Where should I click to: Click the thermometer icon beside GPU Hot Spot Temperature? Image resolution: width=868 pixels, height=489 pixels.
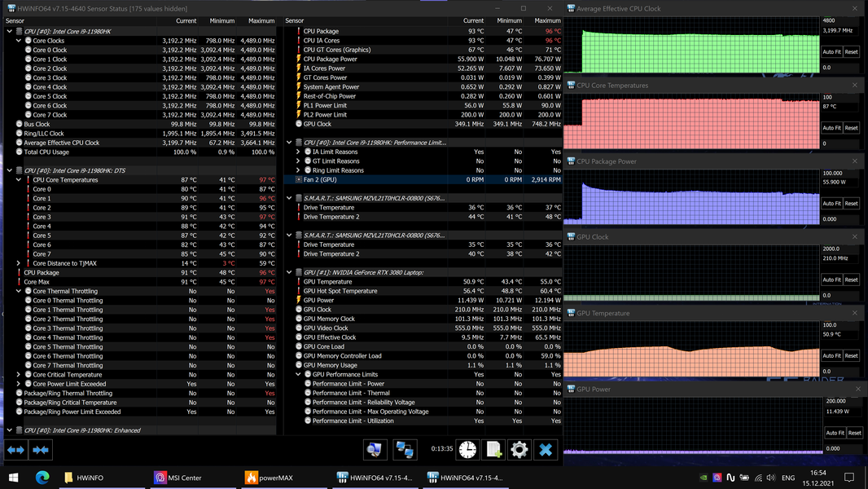coord(299,291)
